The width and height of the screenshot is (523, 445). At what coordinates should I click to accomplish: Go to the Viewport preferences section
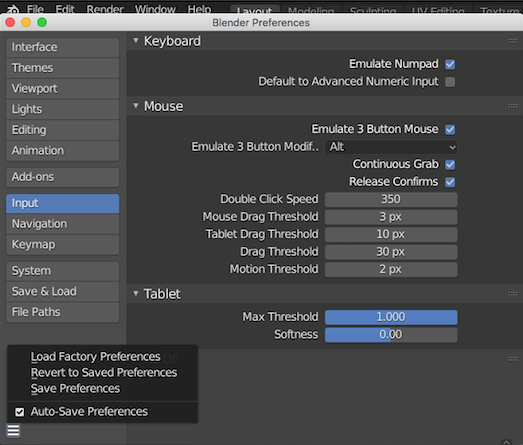click(62, 89)
